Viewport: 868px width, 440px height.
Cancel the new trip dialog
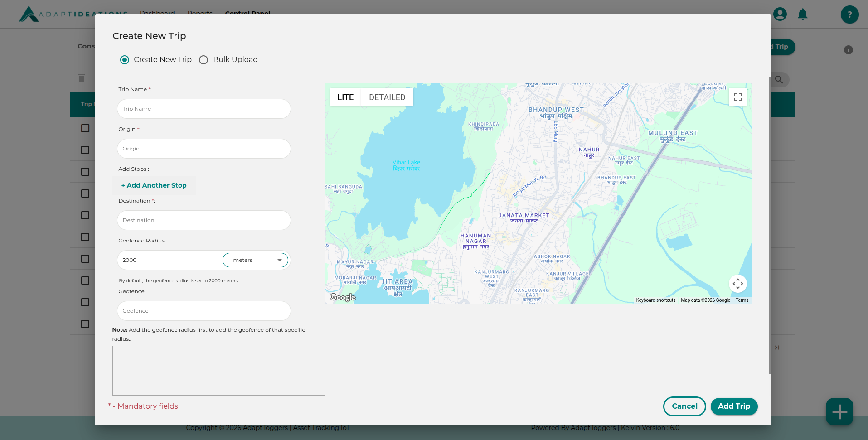pos(684,406)
